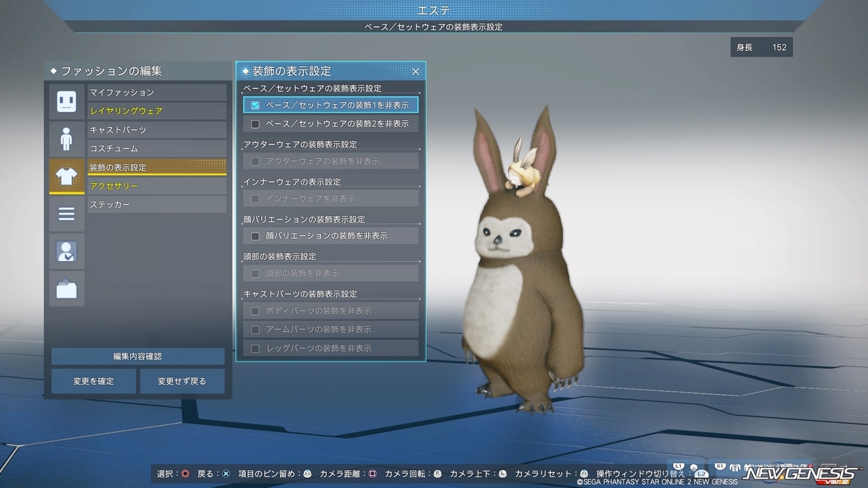Toggle アウターウェアの装飾を非表示 checkbox
Image resolution: width=868 pixels, height=488 pixels.
click(x=255, y=161)
